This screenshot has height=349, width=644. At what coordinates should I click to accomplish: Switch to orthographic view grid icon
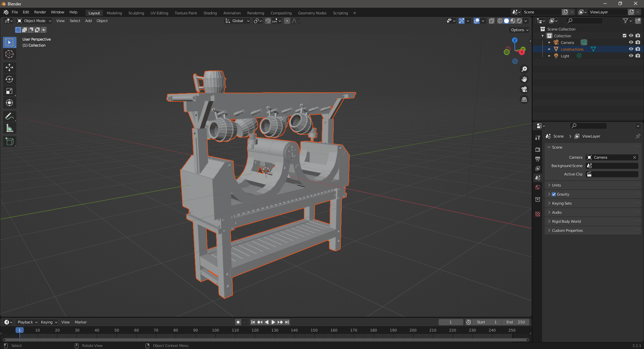(524, 100)
